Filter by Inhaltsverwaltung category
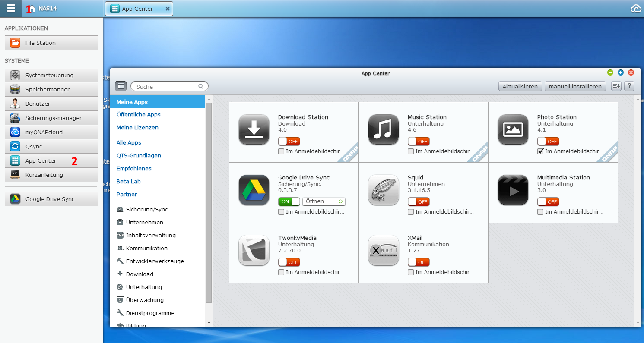644x343 pixels. click(x=146, y=236)
